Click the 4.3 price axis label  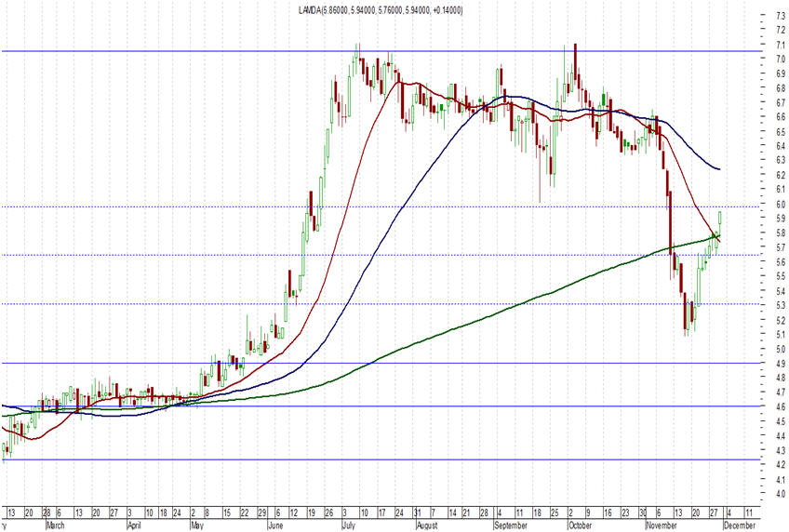(781, 451)
